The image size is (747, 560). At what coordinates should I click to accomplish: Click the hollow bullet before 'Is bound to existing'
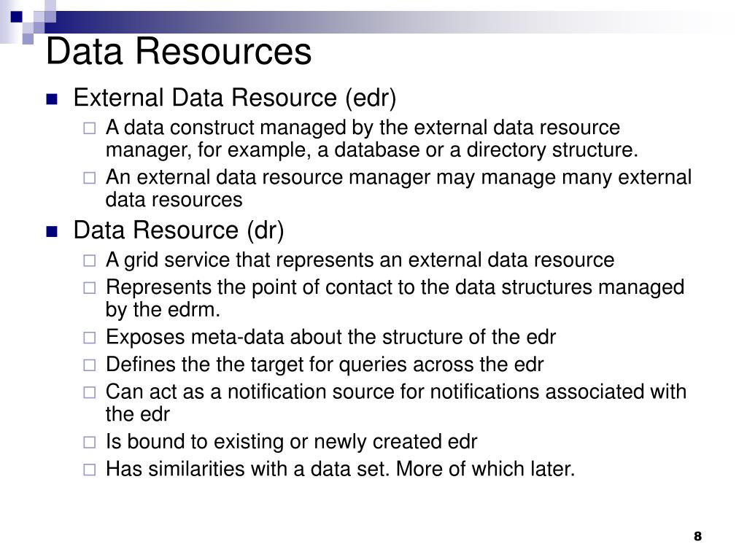point(90,442)
